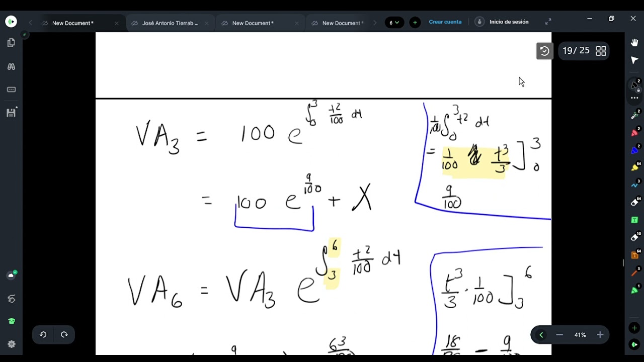
Task: Zoom in with plus button
Action: [600, 335]
